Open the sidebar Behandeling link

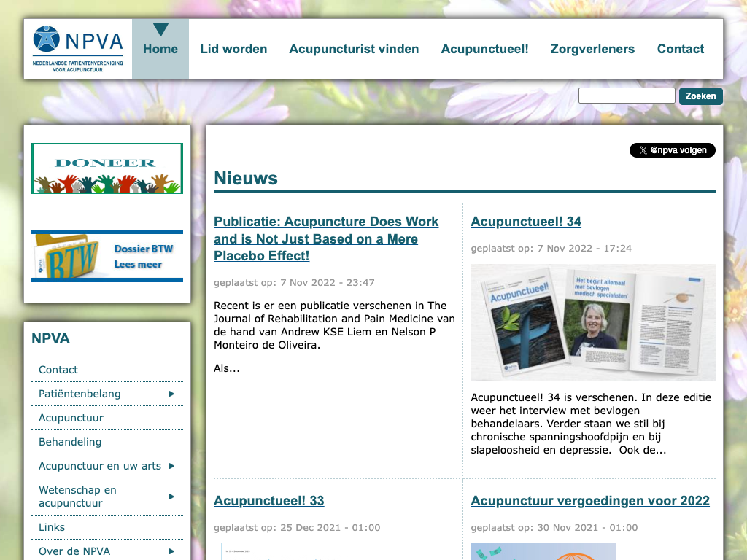click(x=70, y=442)
